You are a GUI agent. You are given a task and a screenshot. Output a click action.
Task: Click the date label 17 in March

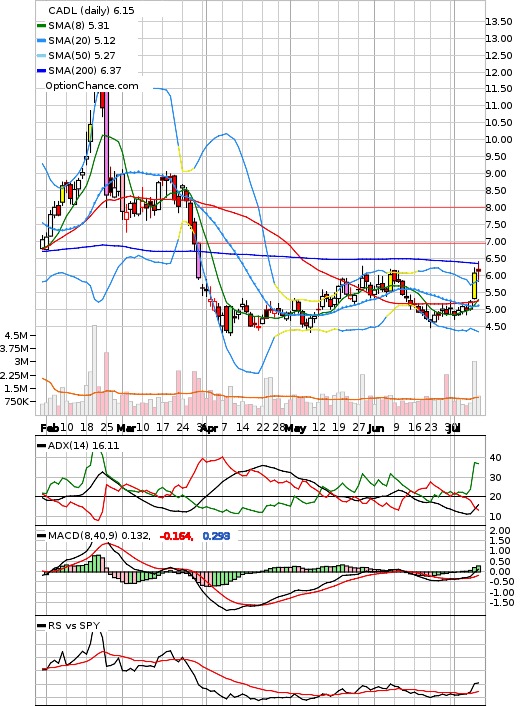tap(163, 427)
